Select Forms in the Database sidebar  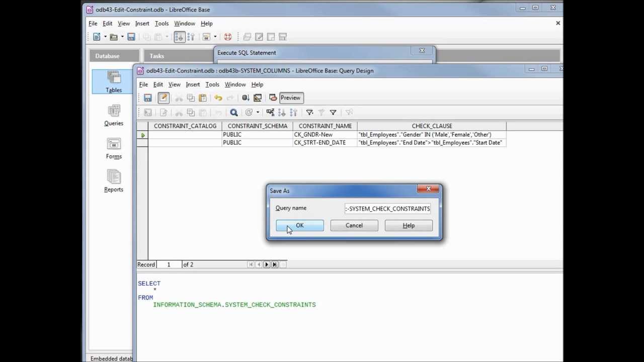(x=113, y=148)
